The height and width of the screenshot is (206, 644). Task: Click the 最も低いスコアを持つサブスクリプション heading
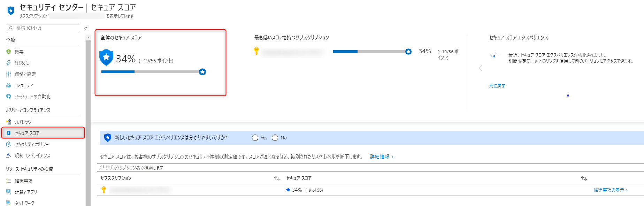tap(291, 38)
